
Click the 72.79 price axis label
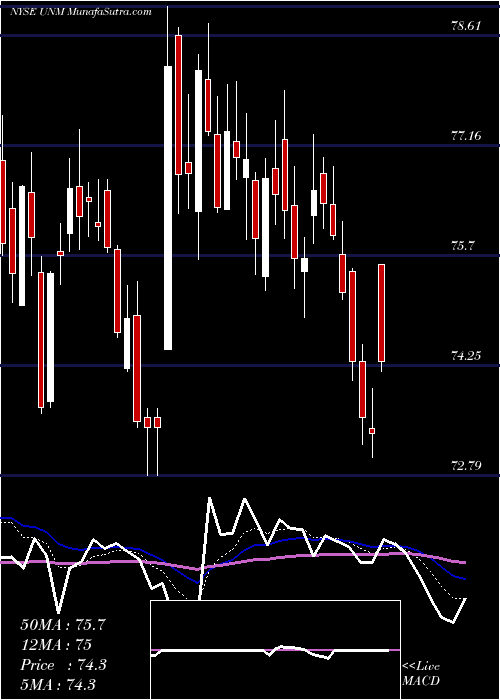click(466, 466)
